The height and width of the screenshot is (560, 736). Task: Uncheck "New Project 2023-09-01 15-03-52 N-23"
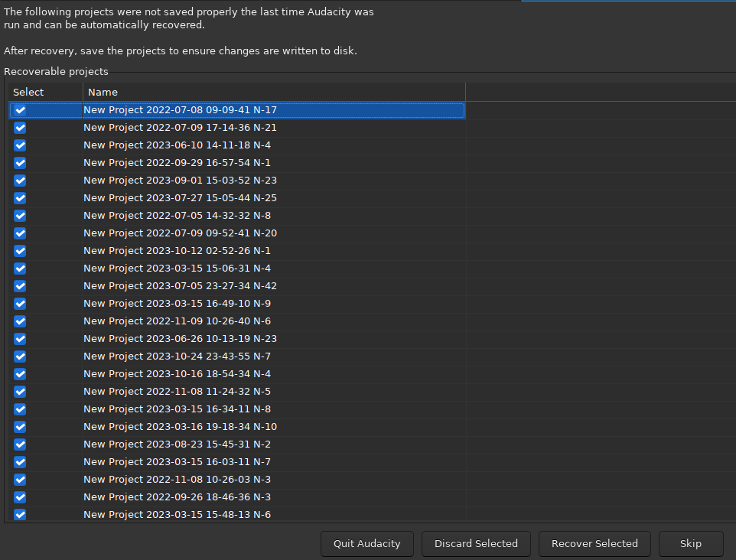coord(19,181)
